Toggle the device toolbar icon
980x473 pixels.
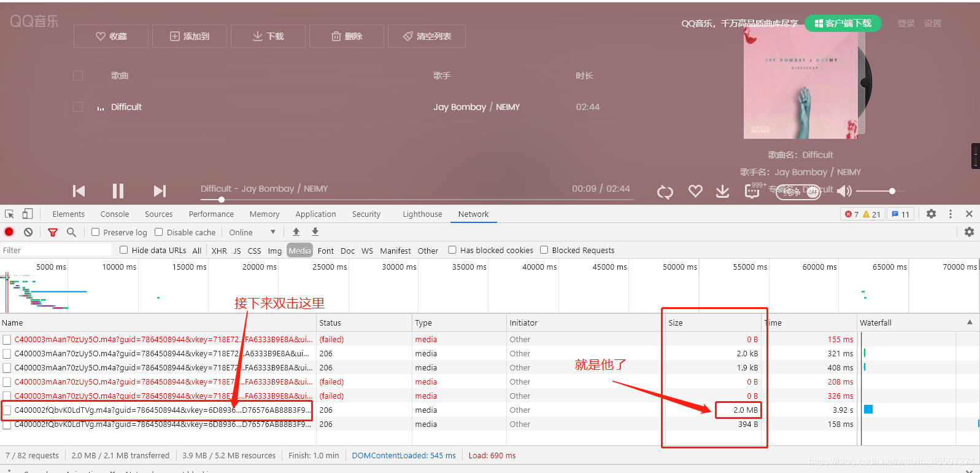(x=27, y=214)
